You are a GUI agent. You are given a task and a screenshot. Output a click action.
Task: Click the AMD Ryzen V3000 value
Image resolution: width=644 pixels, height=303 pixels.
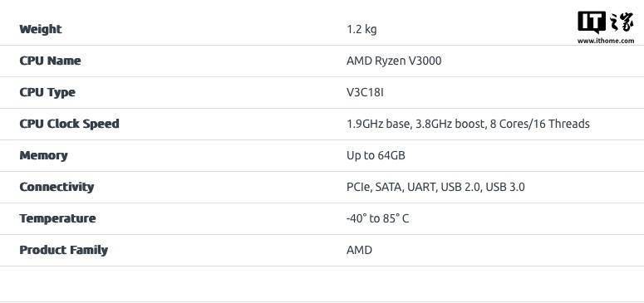(394, 61)
